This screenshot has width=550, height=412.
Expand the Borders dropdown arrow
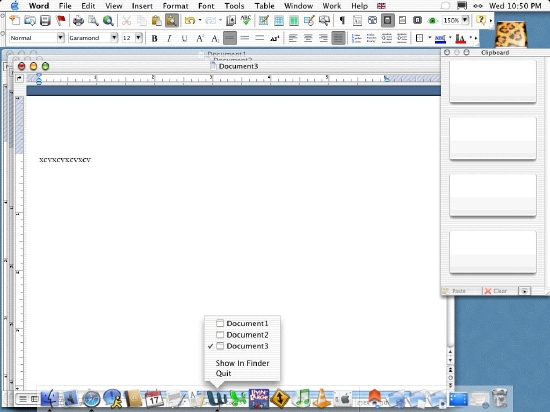click(x=430, y=38)
